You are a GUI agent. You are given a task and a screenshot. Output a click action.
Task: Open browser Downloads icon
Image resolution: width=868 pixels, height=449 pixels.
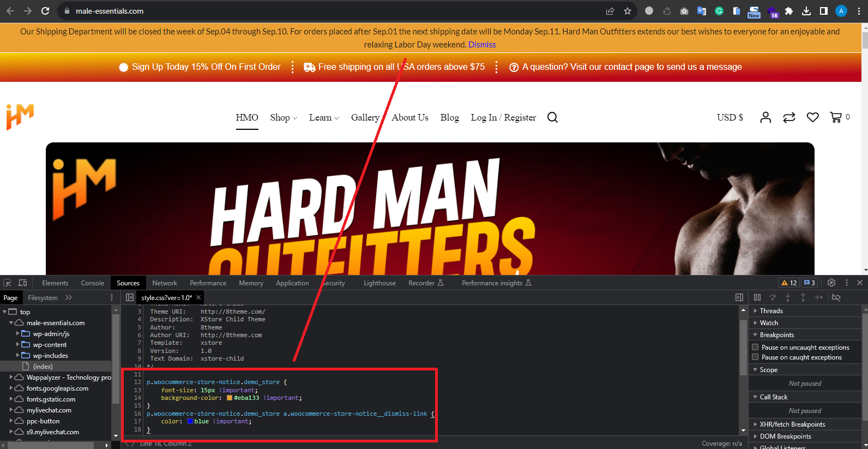pyautogui.click(x=806, y=11)
